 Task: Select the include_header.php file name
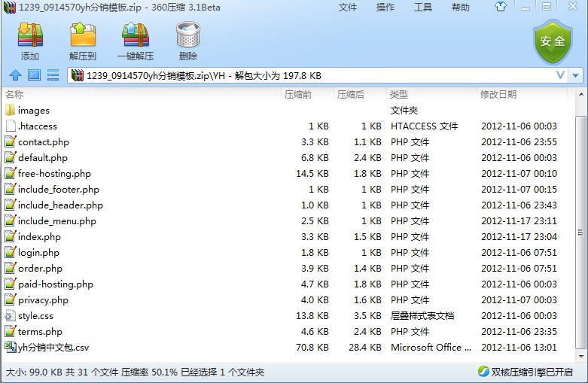coord(60,205)
